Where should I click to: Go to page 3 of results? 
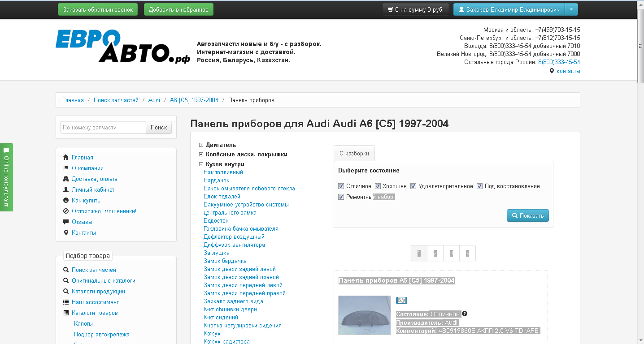[x=451, y=253]
